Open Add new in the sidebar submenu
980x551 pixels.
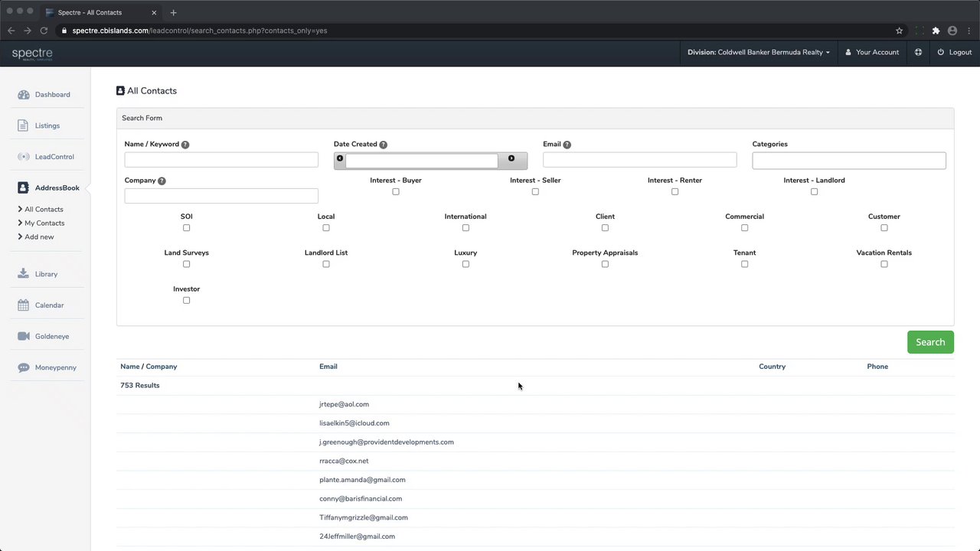tap(39, 236)
